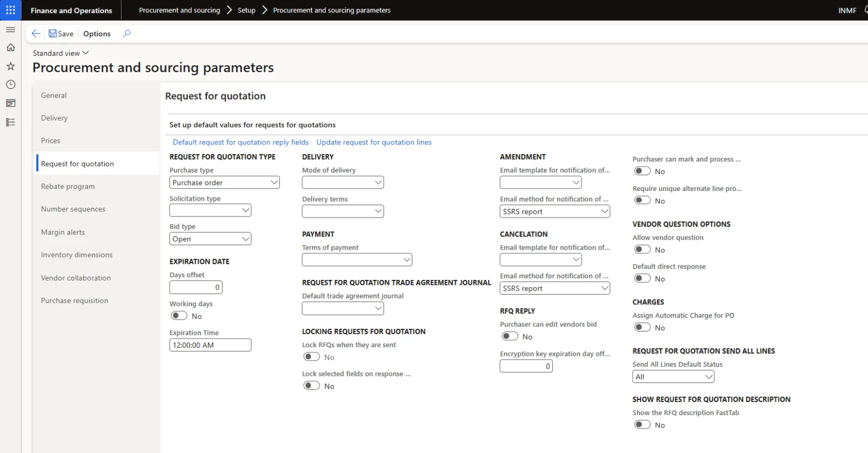Click Default request for quotation reply fields
Screen dimensions: 868x453
(x=241, y=142)
